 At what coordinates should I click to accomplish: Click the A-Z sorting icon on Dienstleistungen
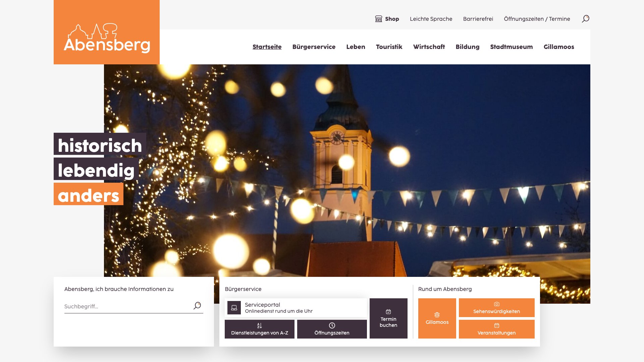click(x=259, y=325)
